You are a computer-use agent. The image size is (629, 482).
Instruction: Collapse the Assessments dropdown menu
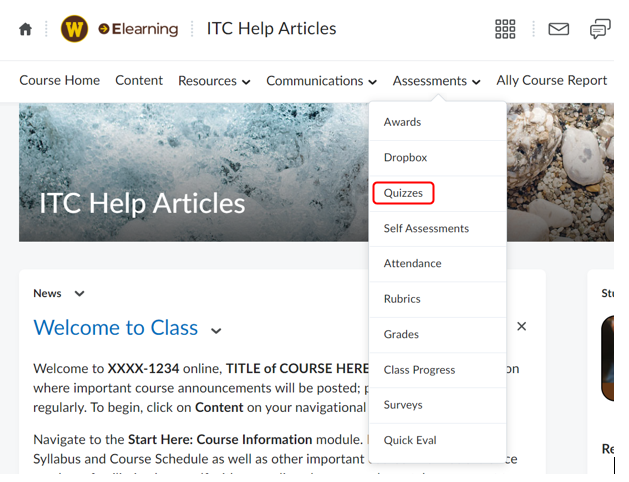(x=436, y=81)
